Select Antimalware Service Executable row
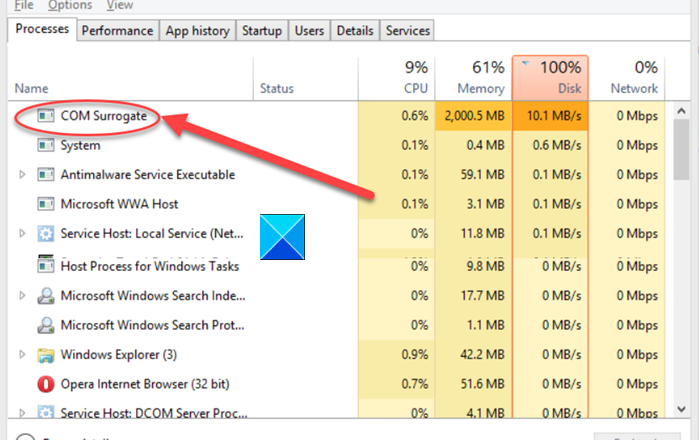The height and width of the screenshot is (440, 699). tap(336, 175)
